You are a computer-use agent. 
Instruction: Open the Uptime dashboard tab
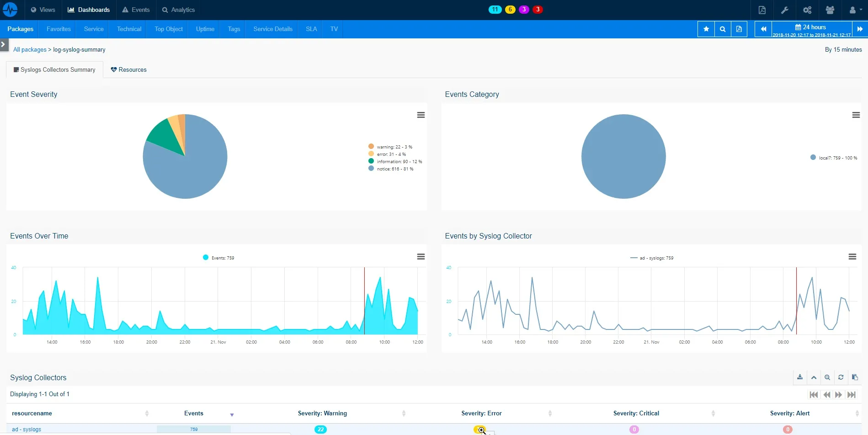[205, 29]
